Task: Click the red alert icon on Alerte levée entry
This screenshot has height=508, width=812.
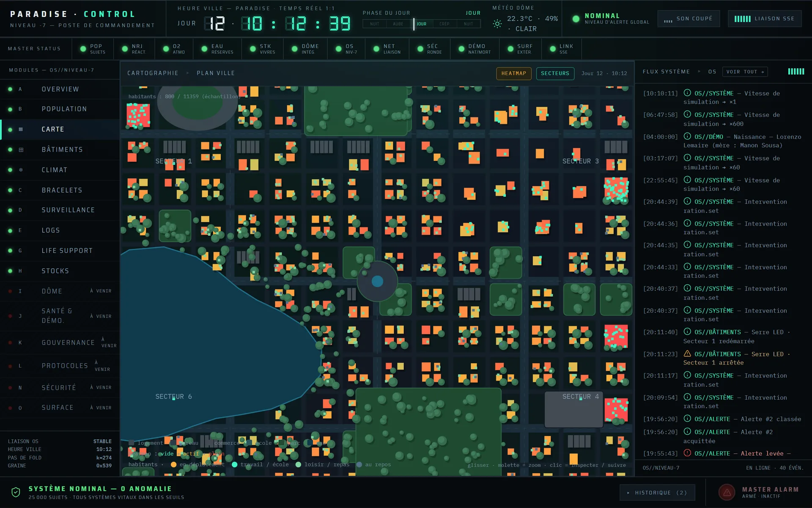Action: [687, 453]
